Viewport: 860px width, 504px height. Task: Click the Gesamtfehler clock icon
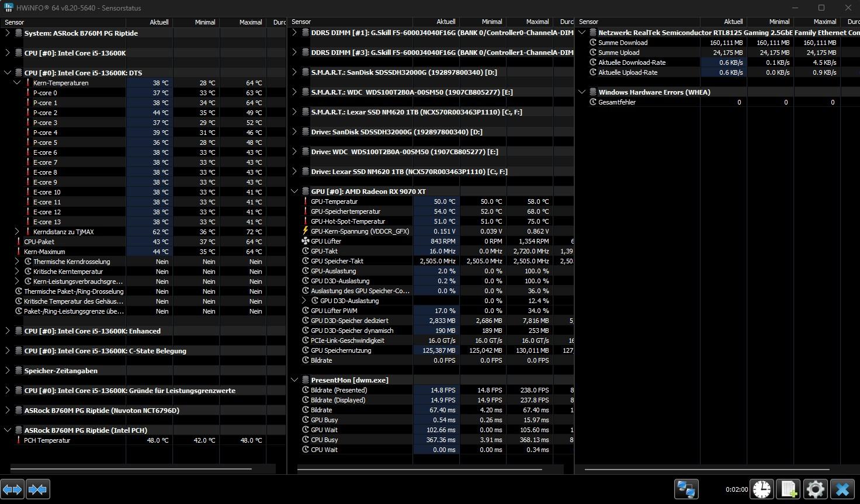pyautogui.click(x=592, y=102)
